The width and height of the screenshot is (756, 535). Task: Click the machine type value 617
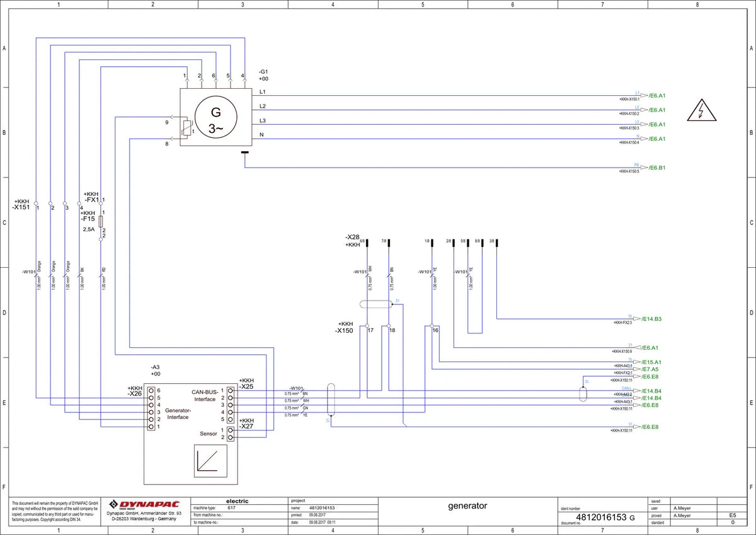(x=231, y=507)
